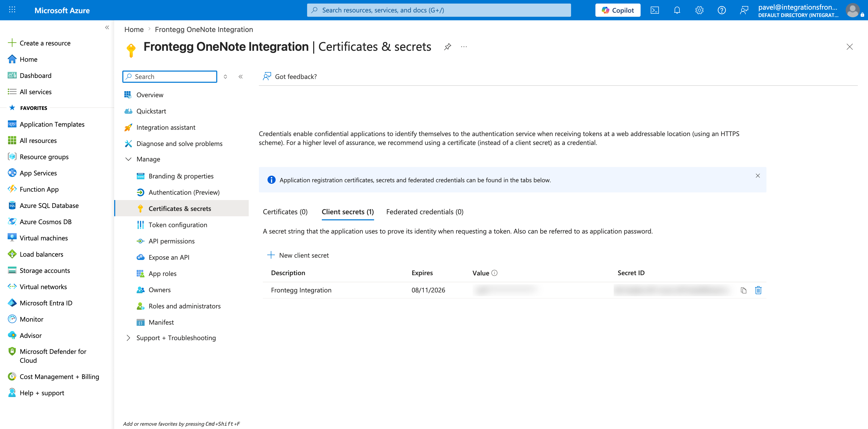Focus the resource menu Search field
This screenshot has height=429, width=868.
tap(170, 76)
